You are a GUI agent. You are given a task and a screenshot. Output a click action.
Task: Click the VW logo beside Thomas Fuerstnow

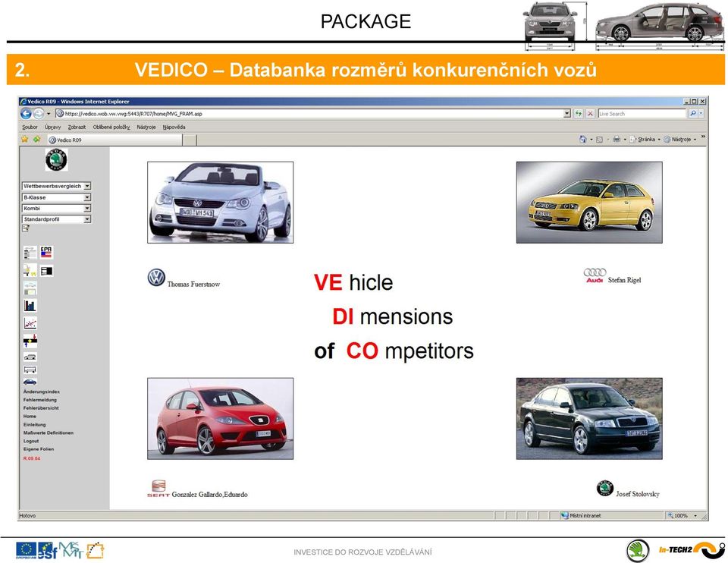[x=156, y=277]
